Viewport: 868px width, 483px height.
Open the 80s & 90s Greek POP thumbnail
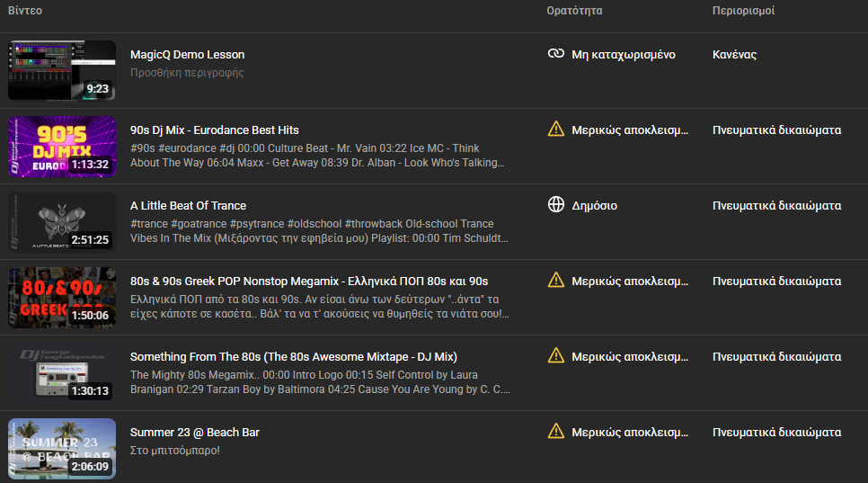[x=62, y=297]
